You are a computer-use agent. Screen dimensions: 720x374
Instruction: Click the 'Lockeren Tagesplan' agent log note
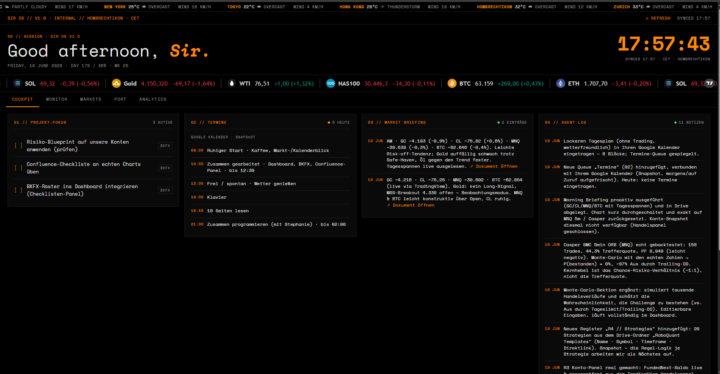[624, 147]
